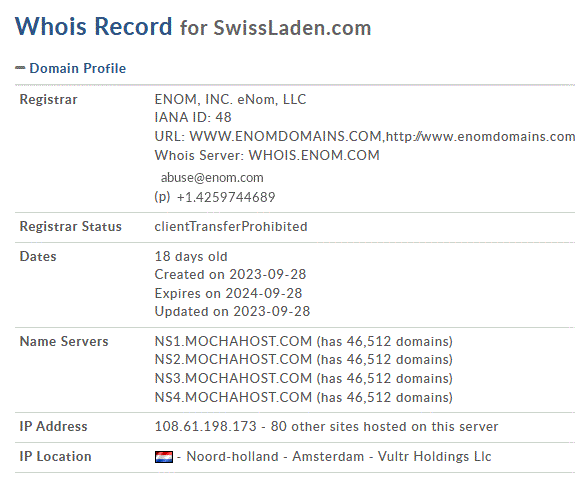The image size is (576, 479).
Task: Open the WWW.ENOMDOMAINS.COM registrar URL
Action: pyautogui.click(x=285, y=136)
